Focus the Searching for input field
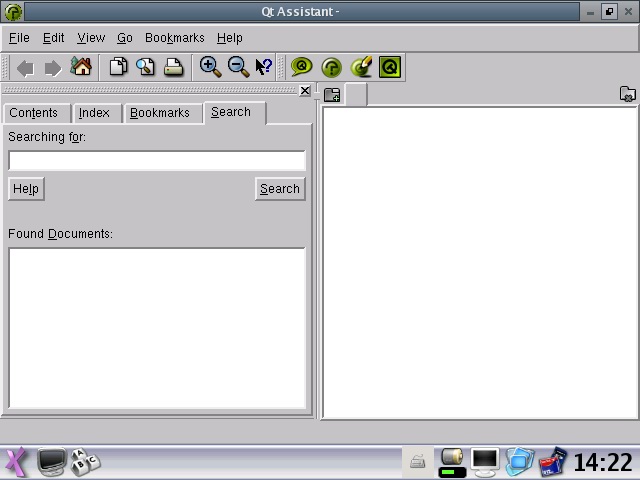 156,160
